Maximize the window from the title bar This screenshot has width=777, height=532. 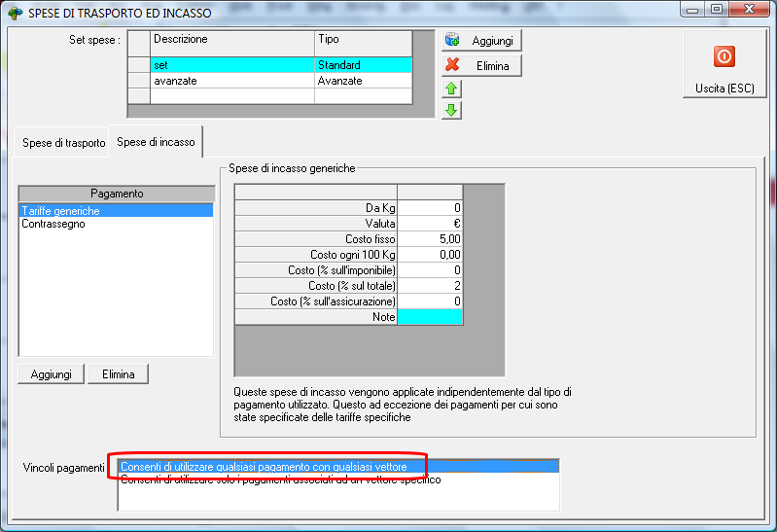[717, 9]
